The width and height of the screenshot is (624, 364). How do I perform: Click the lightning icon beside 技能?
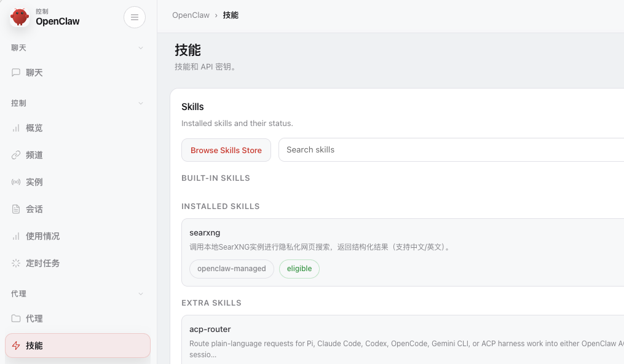click(x=16, y=346)
